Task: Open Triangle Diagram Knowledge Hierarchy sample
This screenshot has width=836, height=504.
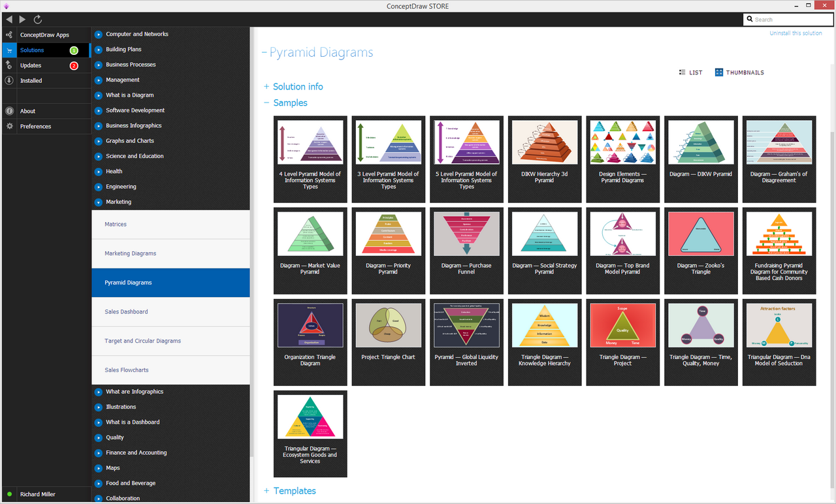Action: point(545,342)
